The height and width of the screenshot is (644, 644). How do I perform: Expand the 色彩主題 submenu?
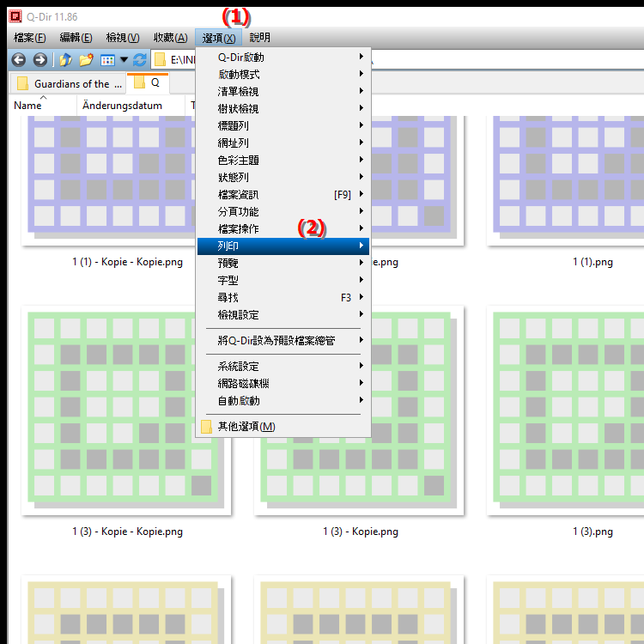(283, 161)
